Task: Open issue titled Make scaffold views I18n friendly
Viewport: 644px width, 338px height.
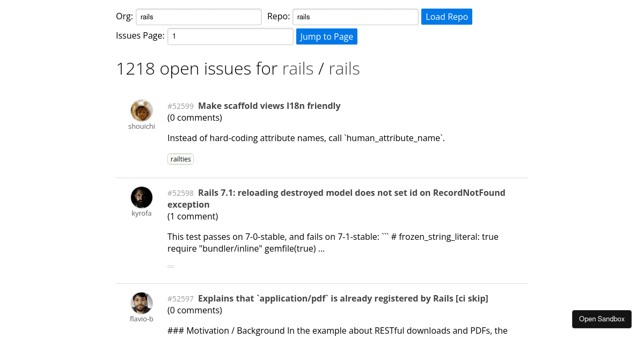Action: pyautogui.click(x=269, y=106)
